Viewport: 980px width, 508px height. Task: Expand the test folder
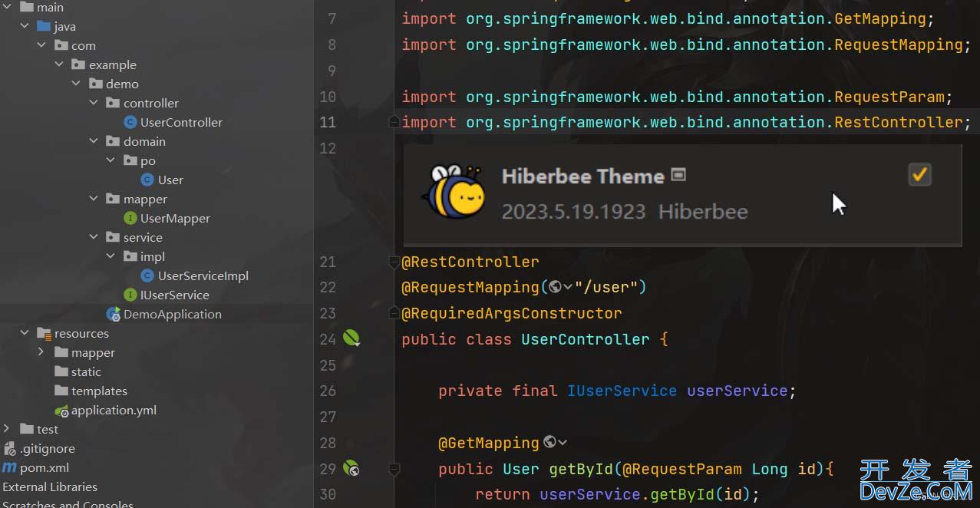click(7, 429)
